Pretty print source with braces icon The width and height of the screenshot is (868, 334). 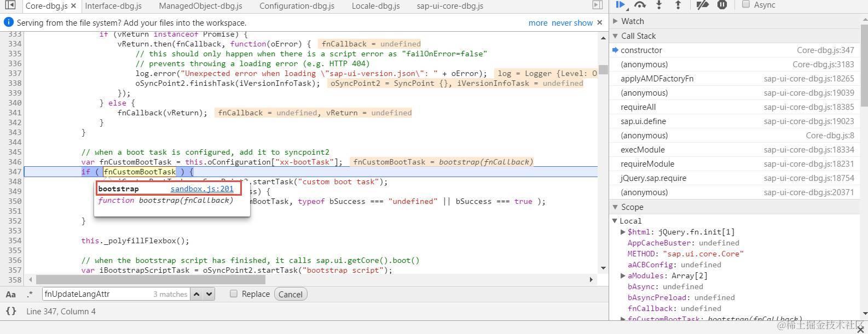tap(10, 311)
